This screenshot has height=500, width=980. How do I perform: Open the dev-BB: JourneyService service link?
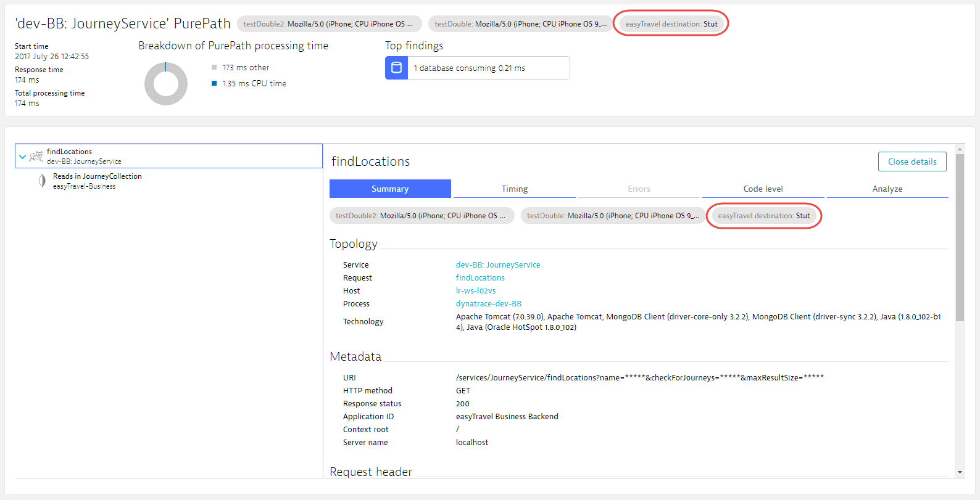(498, 265)
